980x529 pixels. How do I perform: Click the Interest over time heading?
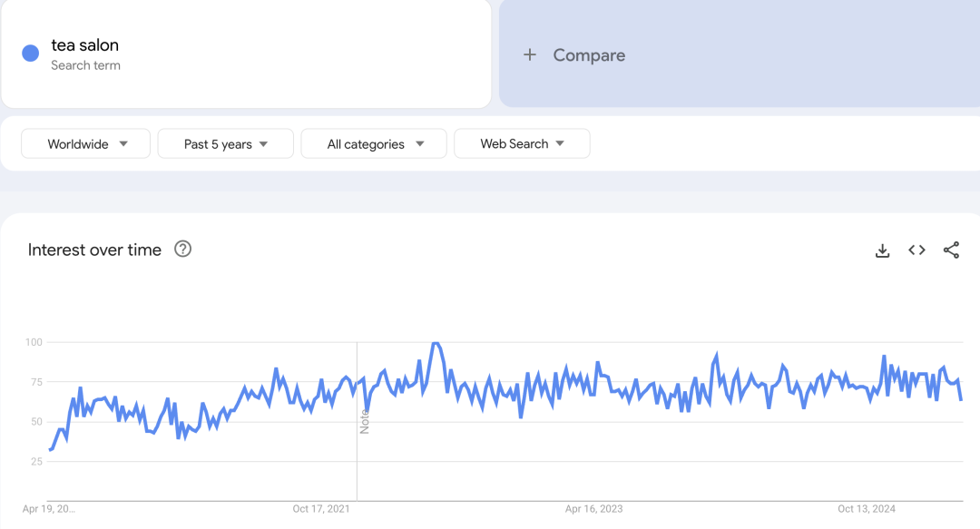click(94, 250)
